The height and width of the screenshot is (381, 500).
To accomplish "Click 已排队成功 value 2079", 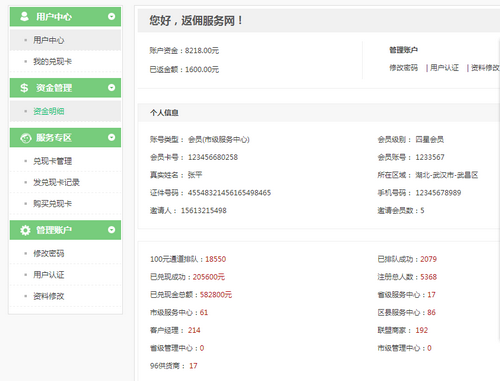I will [x=428, y=259].
